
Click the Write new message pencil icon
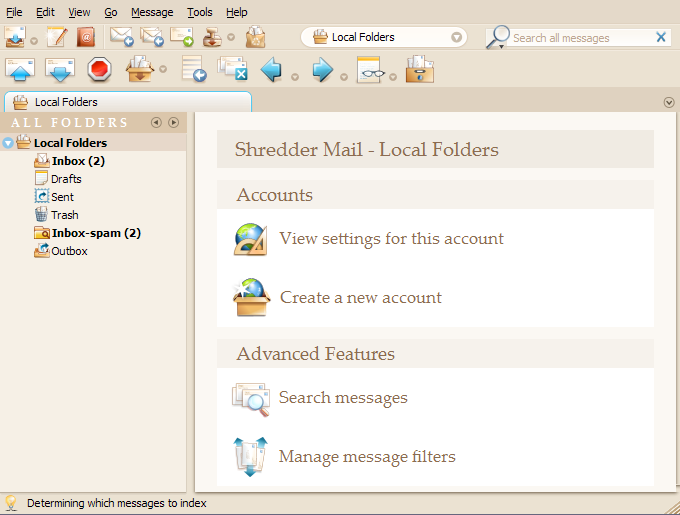[57, 37]
